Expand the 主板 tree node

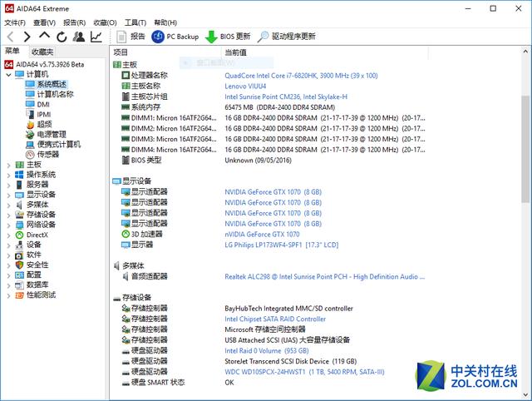click(8, 166)
